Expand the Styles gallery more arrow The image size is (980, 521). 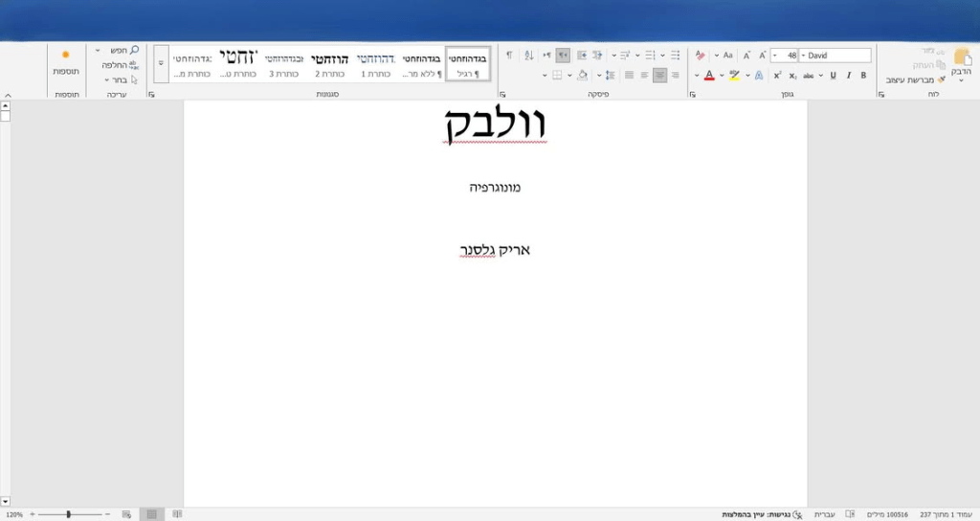click(x=161, y=64)
